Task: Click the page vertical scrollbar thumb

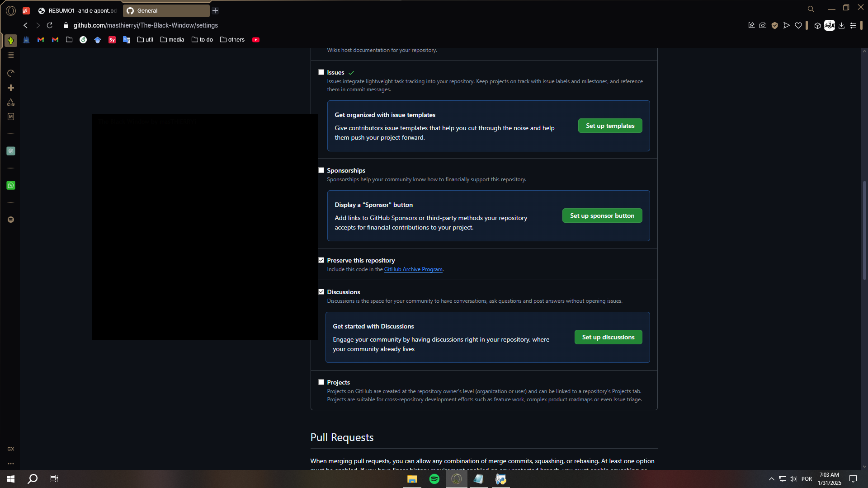Action: pyautogui.click(x=864, y=230)
